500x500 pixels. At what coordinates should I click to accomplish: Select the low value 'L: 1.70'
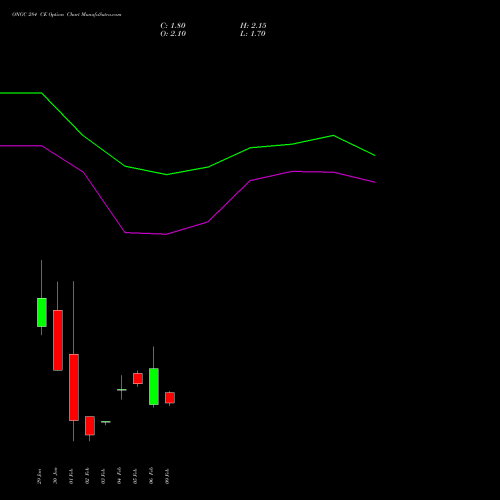tap(253, 34)
